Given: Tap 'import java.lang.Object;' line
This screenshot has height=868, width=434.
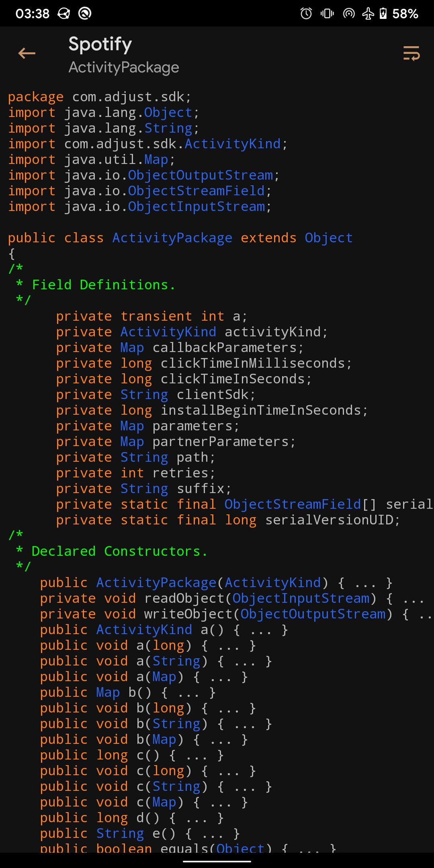Looking at the screenshot, I should click(x=104, y=113).
